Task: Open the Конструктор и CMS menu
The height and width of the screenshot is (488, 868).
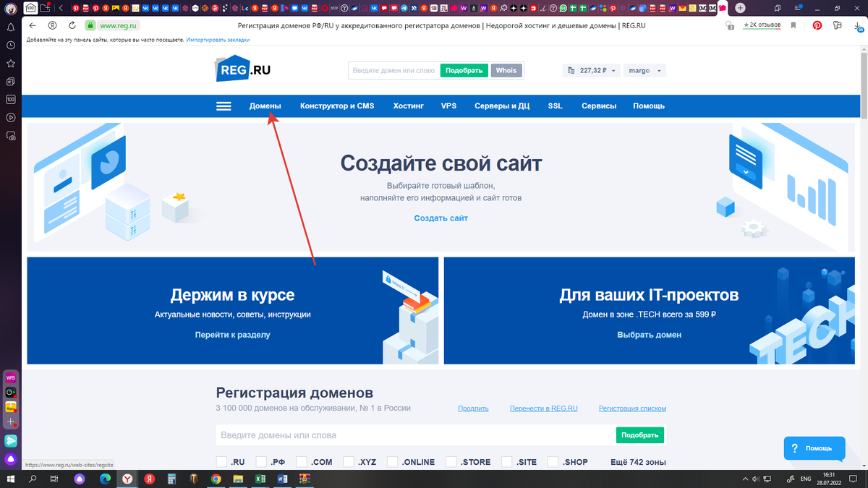Action: click(337, 106)
